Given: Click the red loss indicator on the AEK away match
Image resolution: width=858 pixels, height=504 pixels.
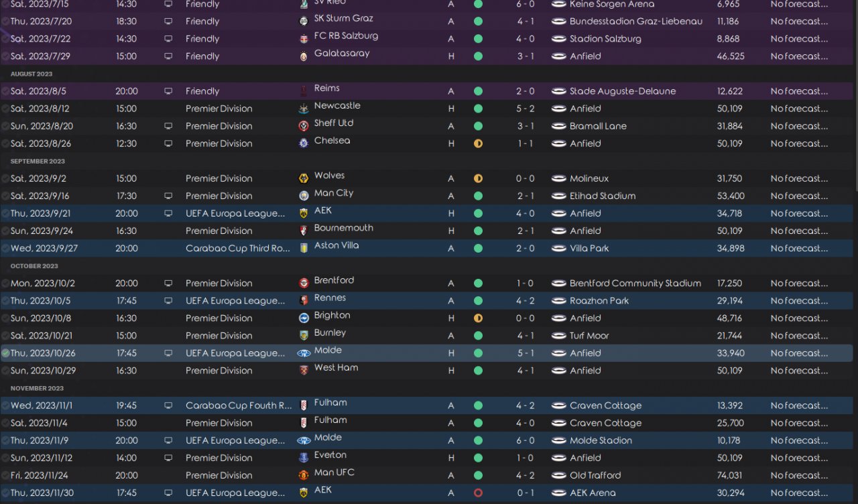Looking at the screenshot, I should point(478,493).
